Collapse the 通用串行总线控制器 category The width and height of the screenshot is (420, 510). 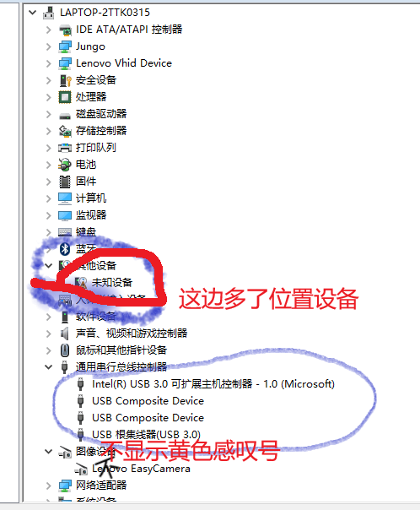(x=48, y=367)
